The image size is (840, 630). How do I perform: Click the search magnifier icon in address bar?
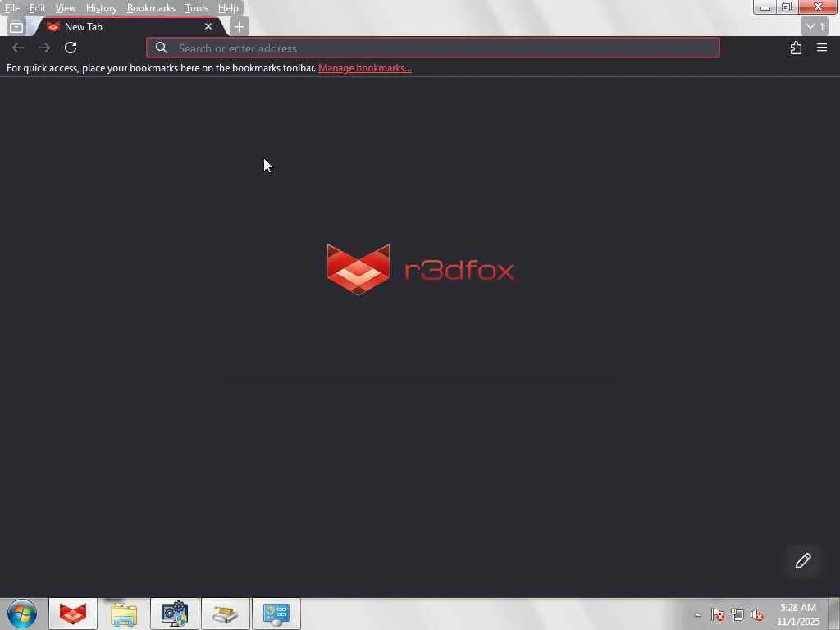click(x=162, y=48)
